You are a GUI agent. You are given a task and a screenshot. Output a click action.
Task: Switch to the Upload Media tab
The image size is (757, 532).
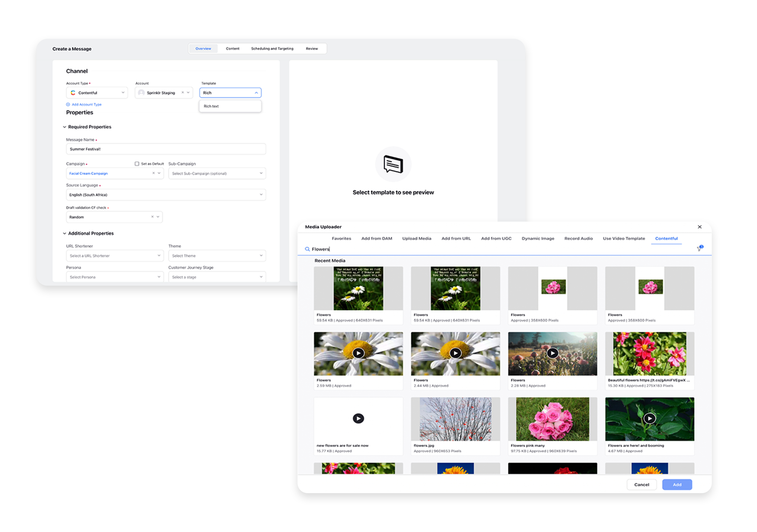point(416,238)
